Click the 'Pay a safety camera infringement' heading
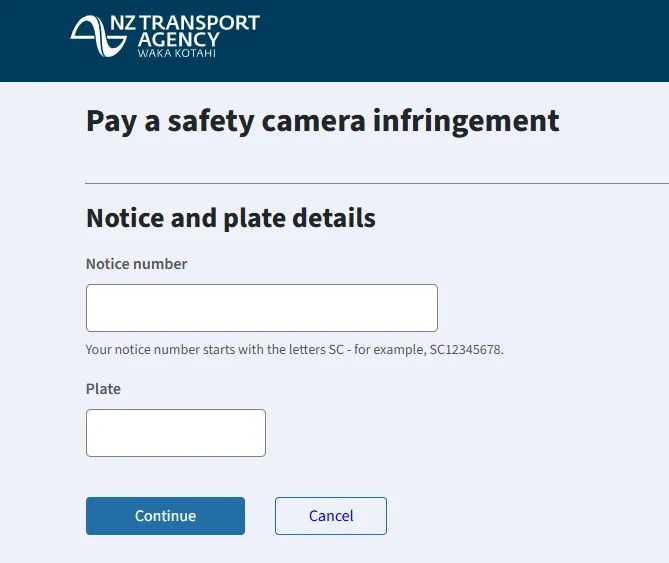 [323, 122]
